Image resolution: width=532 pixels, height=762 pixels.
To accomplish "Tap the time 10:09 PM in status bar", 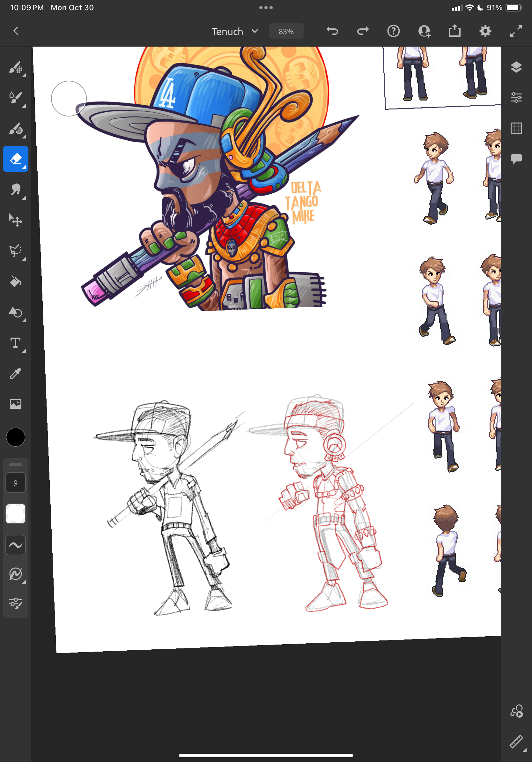I will coord(27,8).
